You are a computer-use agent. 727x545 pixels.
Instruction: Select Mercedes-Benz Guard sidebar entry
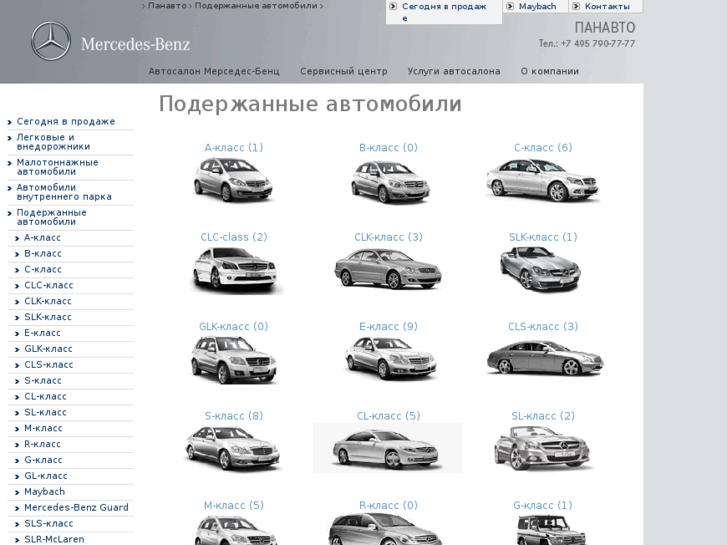[76, 508]
